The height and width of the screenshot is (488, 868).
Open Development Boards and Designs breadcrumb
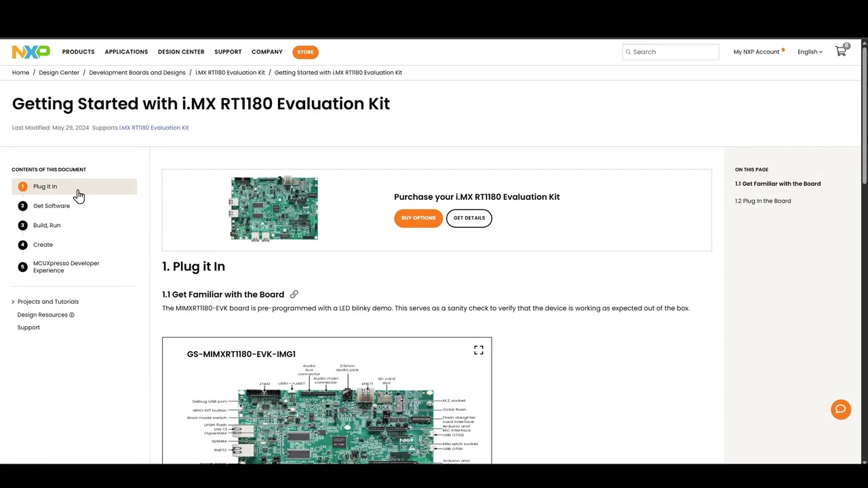click(137, 73)
